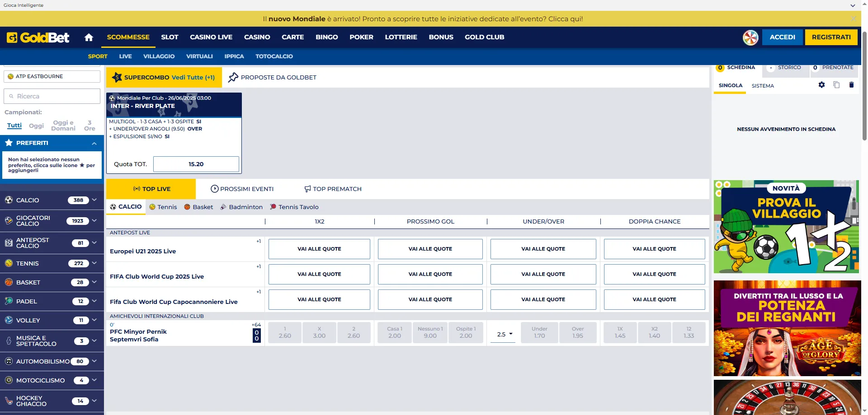Collapse the Preferiti section

(94, 143)
